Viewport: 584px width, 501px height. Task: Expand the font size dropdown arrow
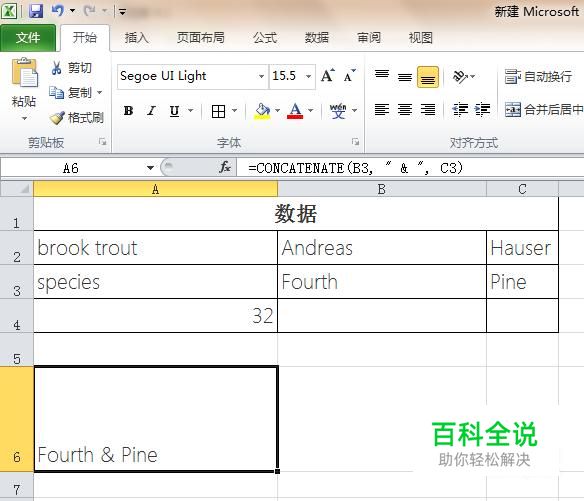tap(309, 76)
